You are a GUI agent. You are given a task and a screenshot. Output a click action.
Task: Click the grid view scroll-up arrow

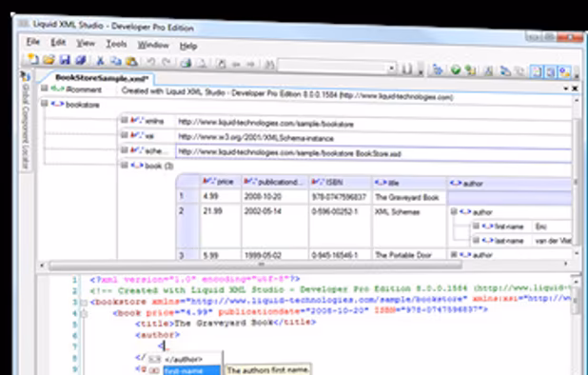(x=577, y=101)
